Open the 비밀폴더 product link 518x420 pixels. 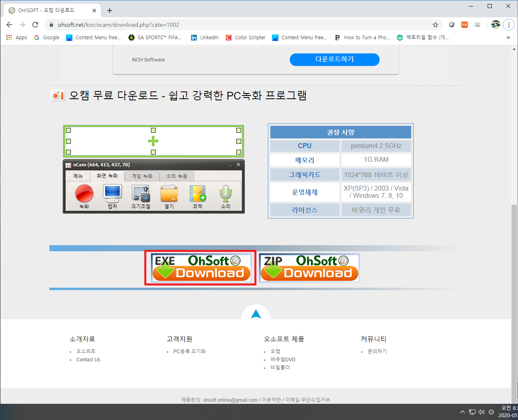280,368
